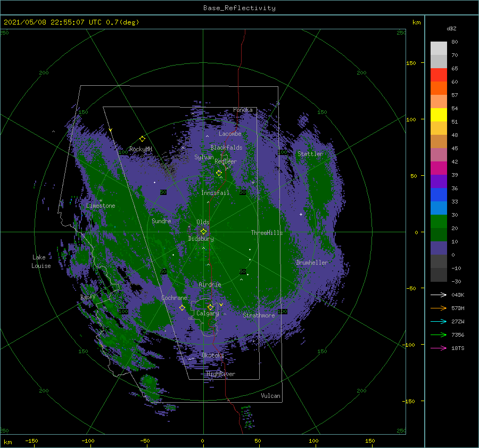Viewport: 479px width, 448px height.
Task: Click the yellow 51-54 dBZ color swatch
Action: point(439,115)
